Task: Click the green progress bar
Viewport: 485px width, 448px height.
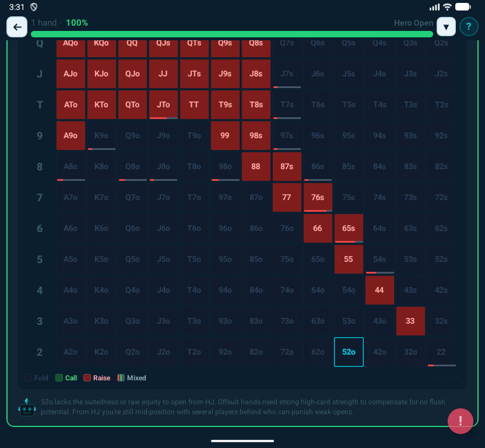Action: click(x=231, y=34)
